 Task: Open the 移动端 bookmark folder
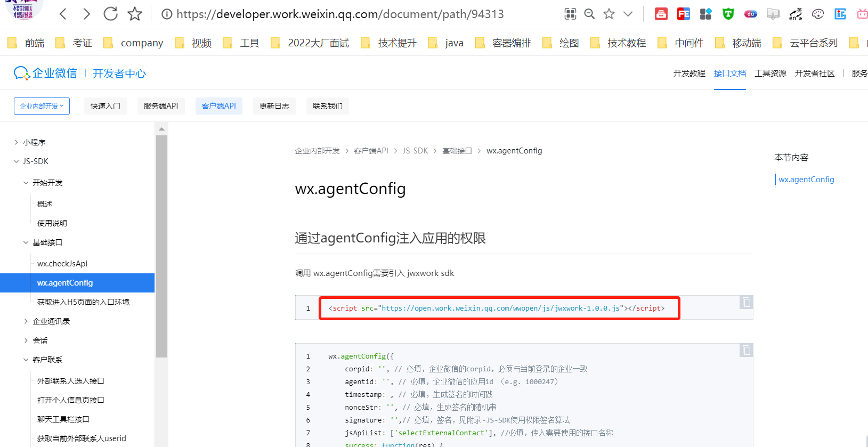[x=739, y=43]
